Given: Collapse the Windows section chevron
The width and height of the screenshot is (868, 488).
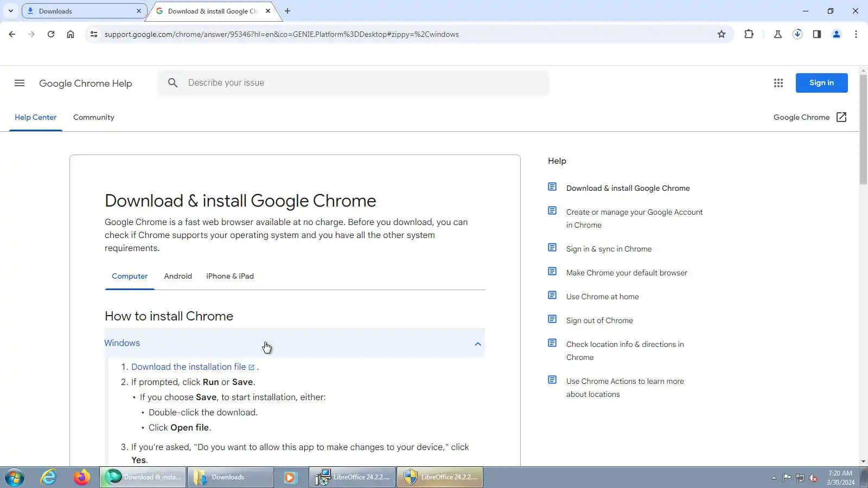Looking at the screenshot, I should coord(477,344).
